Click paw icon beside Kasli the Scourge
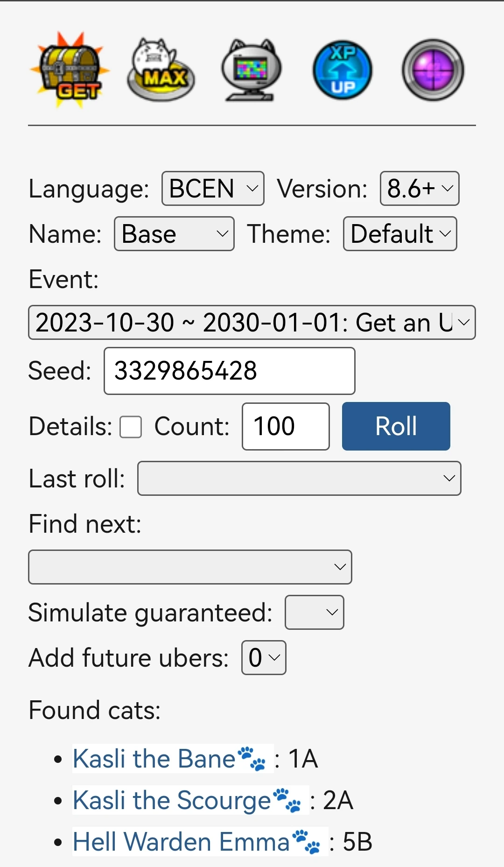Screen dimensions: 504x867 [x=287, y=800]
